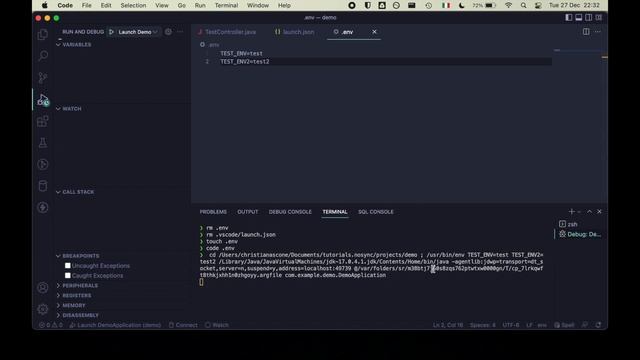
Task: Open the Run and Debug view icon
Action: coord(42,99)
